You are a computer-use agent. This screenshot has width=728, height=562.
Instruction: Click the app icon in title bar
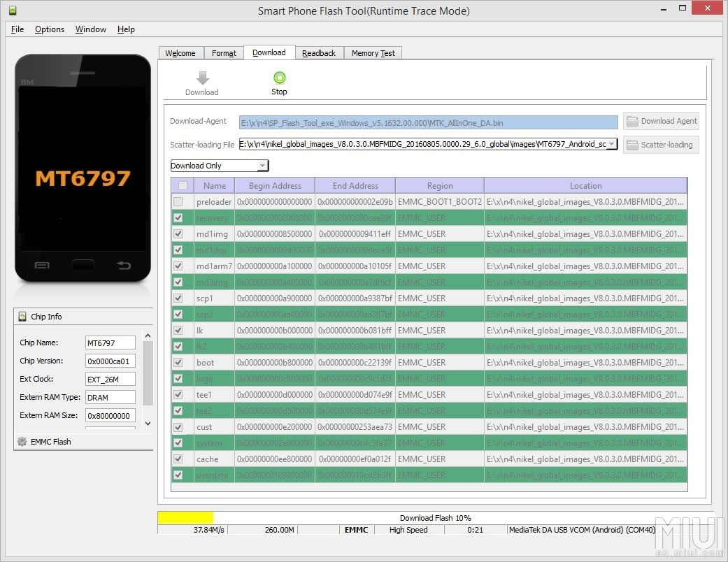12,11
